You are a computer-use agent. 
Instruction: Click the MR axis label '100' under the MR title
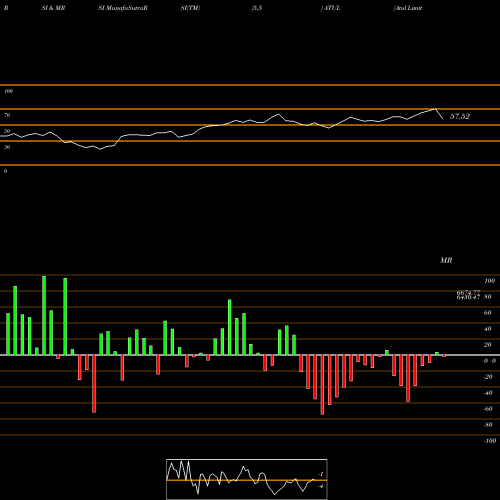click(x=489, y=281)
